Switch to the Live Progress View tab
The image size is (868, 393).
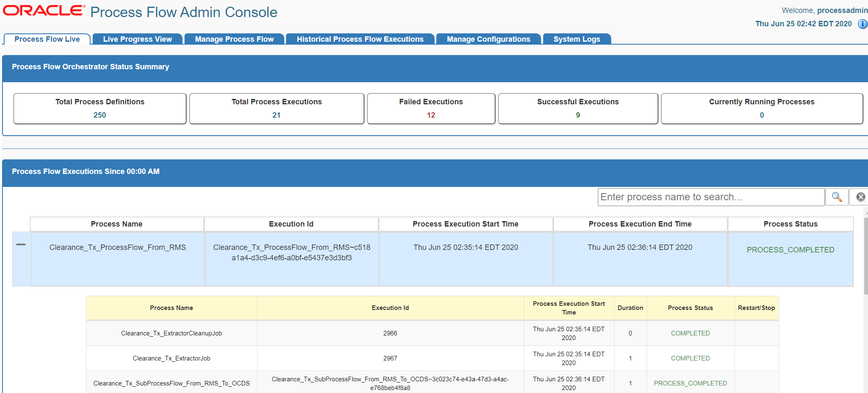tap(137, 39)
